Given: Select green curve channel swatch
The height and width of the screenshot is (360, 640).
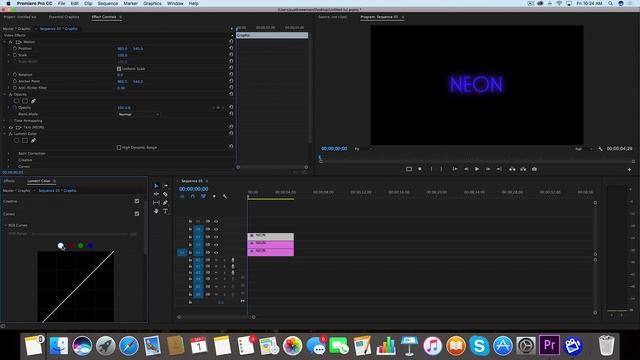Looking at the screenshot, I should (81, 246).
